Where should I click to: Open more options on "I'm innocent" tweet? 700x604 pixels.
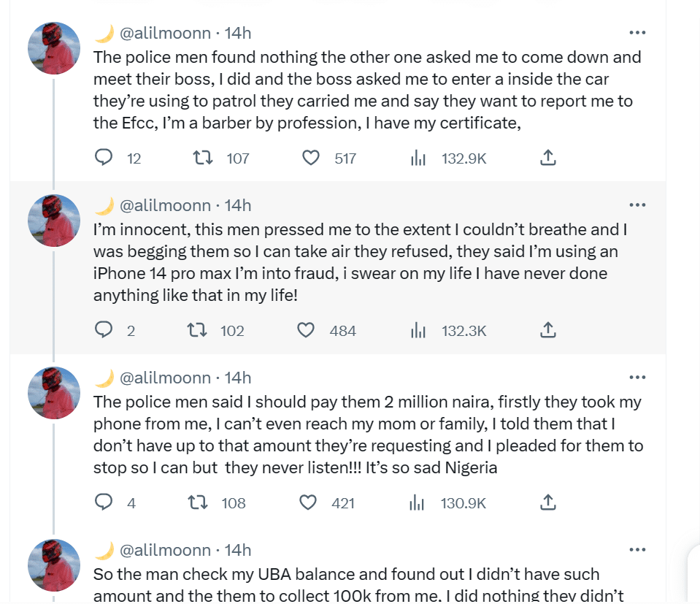637,205
